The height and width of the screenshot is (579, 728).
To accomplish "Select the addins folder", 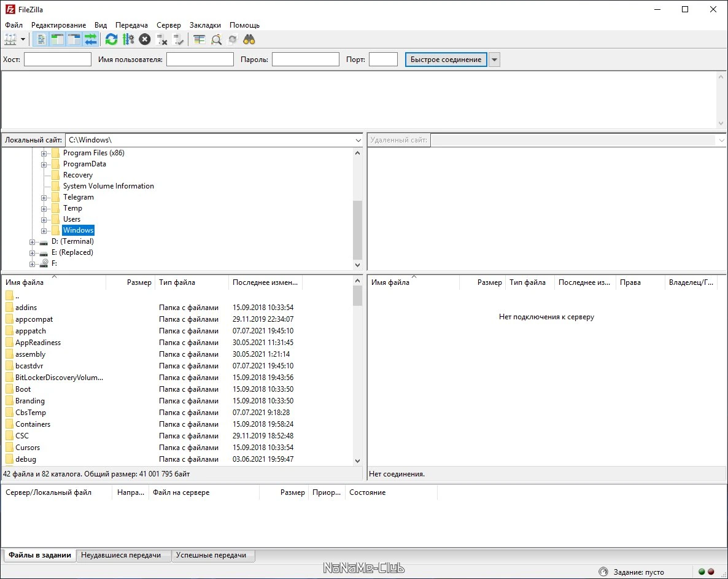I will tap(26, 308).
